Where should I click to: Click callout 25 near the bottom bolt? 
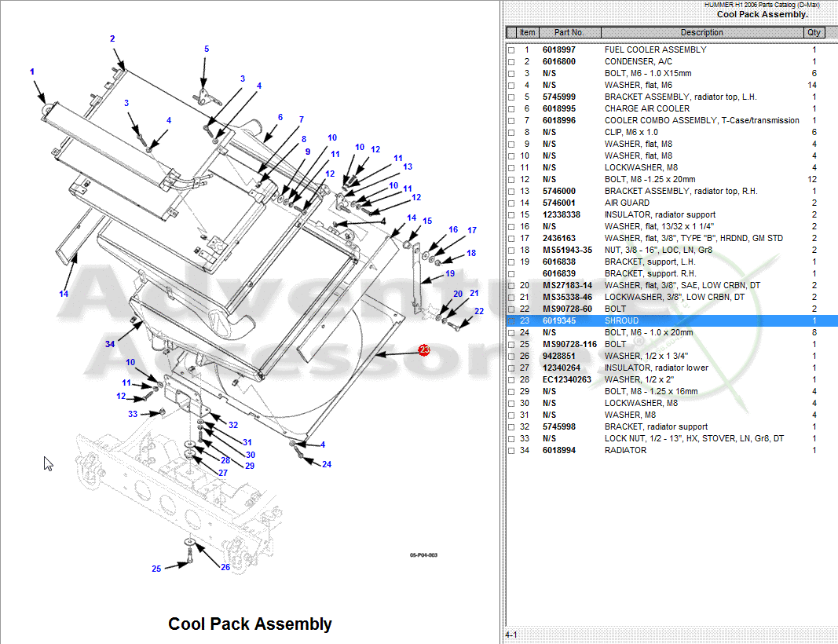click(156, 569)
